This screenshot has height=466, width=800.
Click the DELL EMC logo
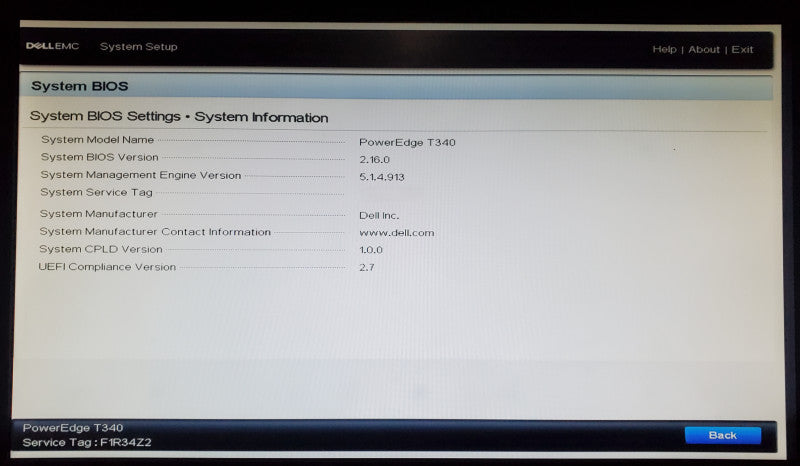click(53, 46)
